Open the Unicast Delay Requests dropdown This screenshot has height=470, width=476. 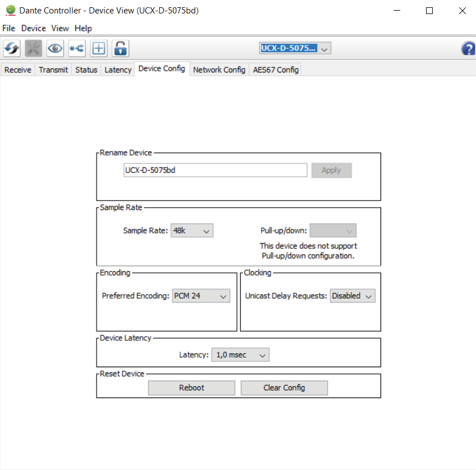pos(353,296)
